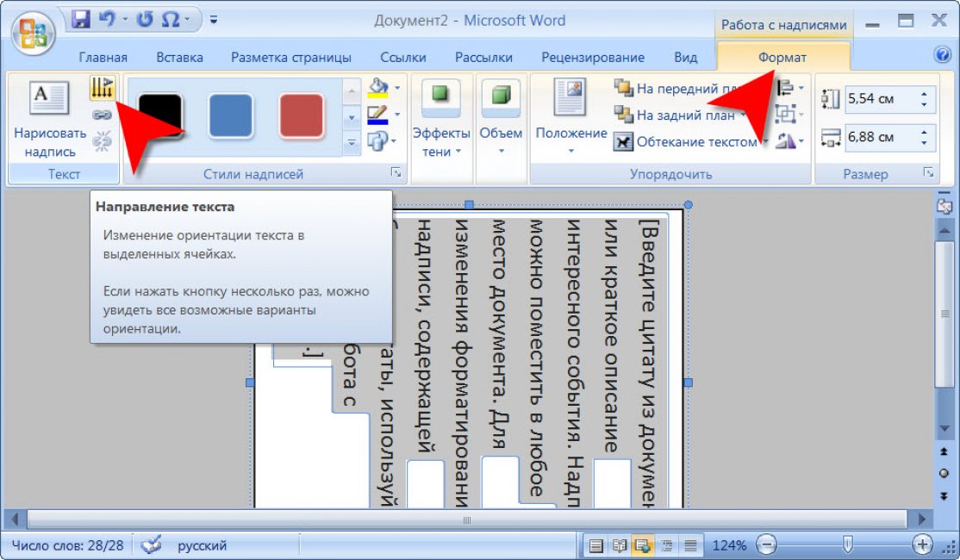
Task: Expand the full styles gallery
Action: click(x=352, y=143)
